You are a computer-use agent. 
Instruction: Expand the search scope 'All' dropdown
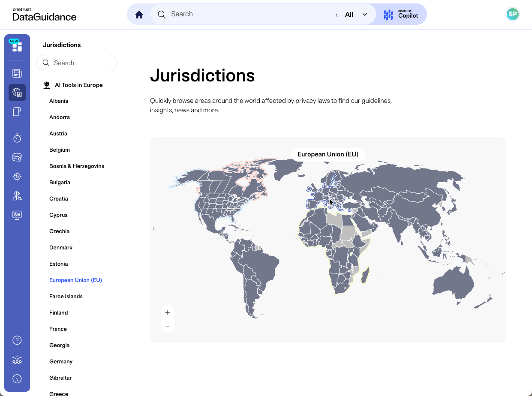click(x=356, y=15)
